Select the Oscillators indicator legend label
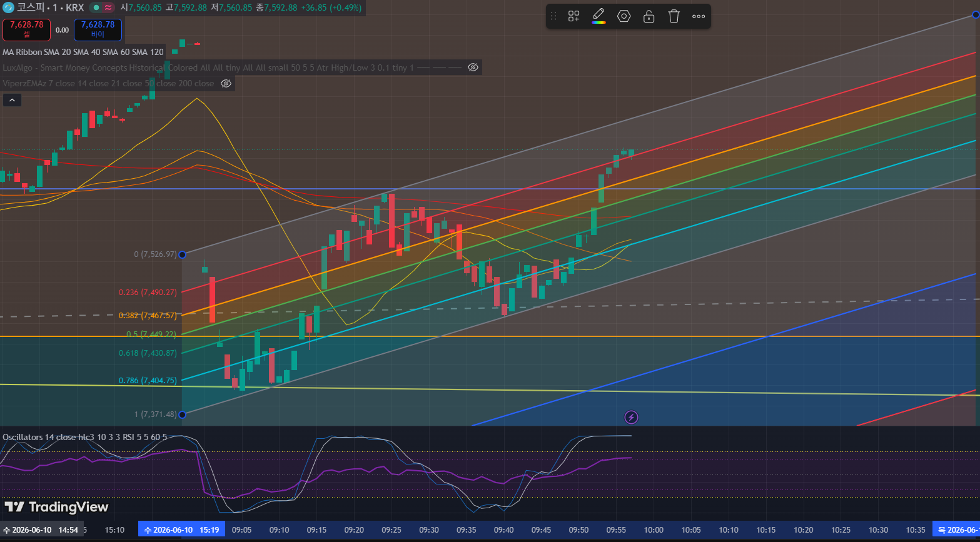 (x=85, y=437)
